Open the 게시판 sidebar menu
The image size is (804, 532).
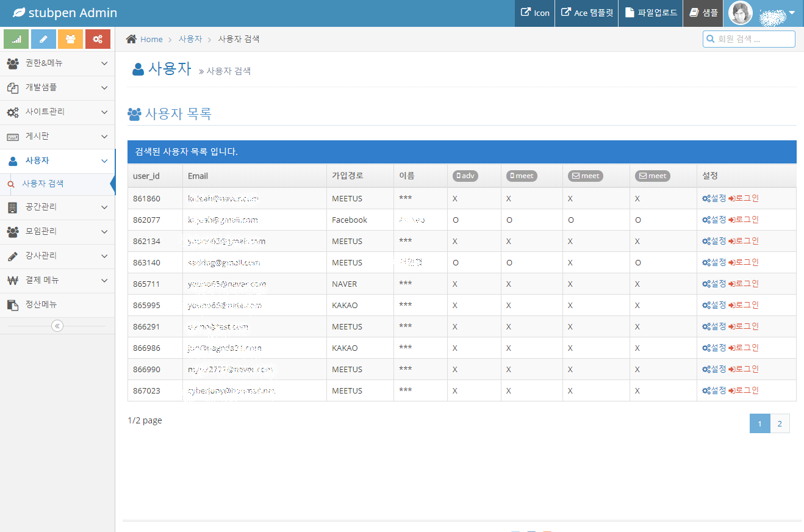pos(57,137)
